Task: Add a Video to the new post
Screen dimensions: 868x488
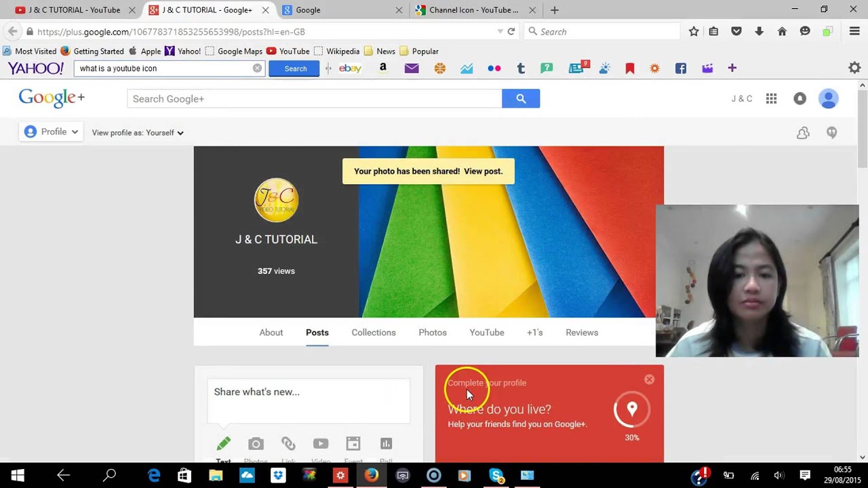Action: (x=321, y=444)
